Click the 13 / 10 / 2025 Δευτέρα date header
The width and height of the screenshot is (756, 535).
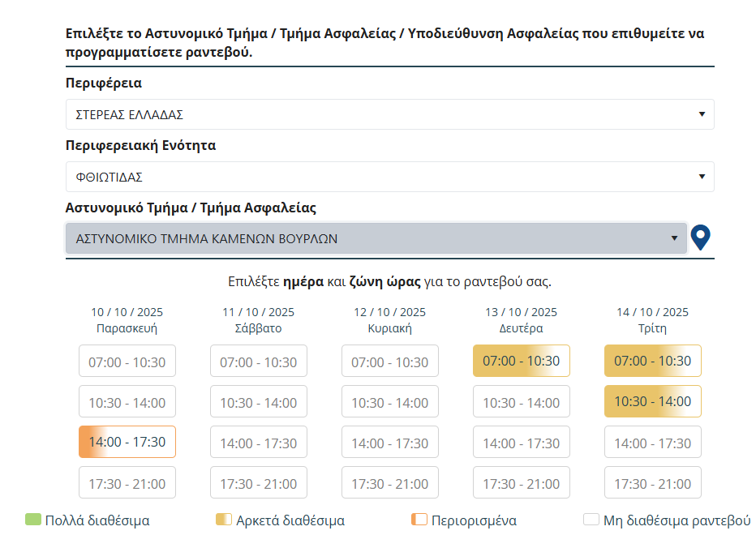[x=522, y=320]
